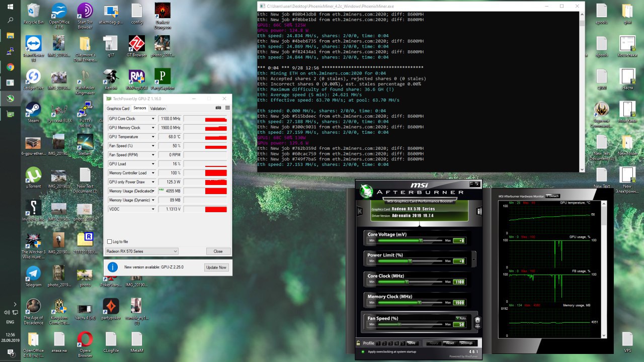This screenshot has width=644, height=362.
Task: Launch Kombustor via the K icon in Afterburner
Action: 360,212
